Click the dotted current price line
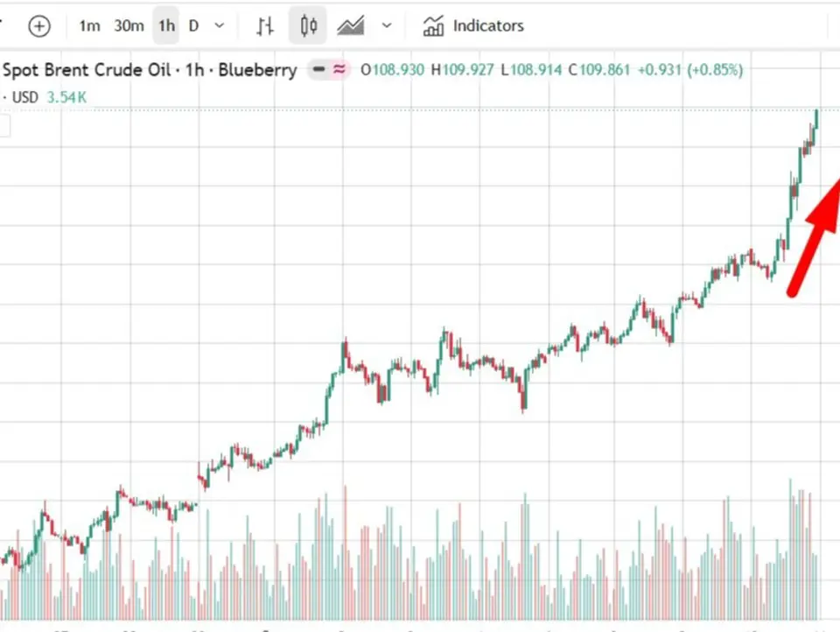This screenshot has height=632, width=840. click(420, 110)
